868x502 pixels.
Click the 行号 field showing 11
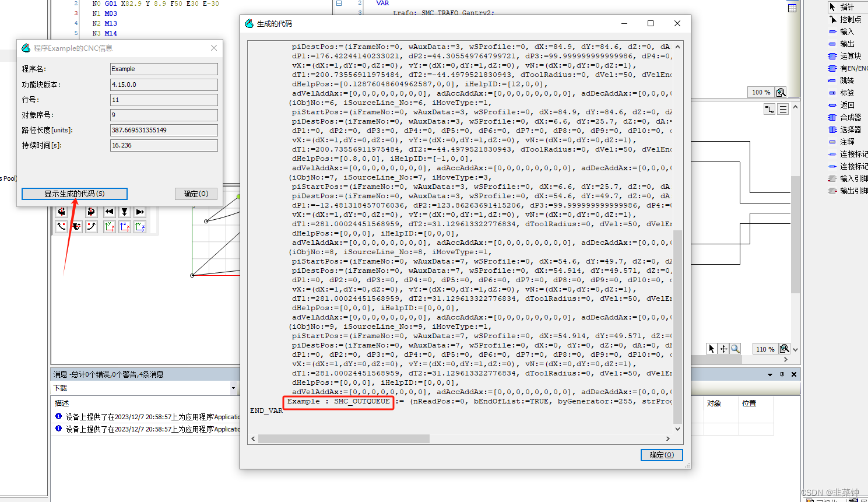click(x=164, y=100)
